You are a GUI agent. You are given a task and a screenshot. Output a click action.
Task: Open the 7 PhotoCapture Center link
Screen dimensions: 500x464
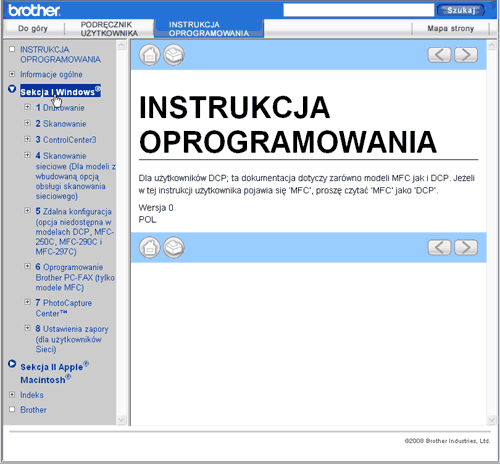[x=64, y=308]
